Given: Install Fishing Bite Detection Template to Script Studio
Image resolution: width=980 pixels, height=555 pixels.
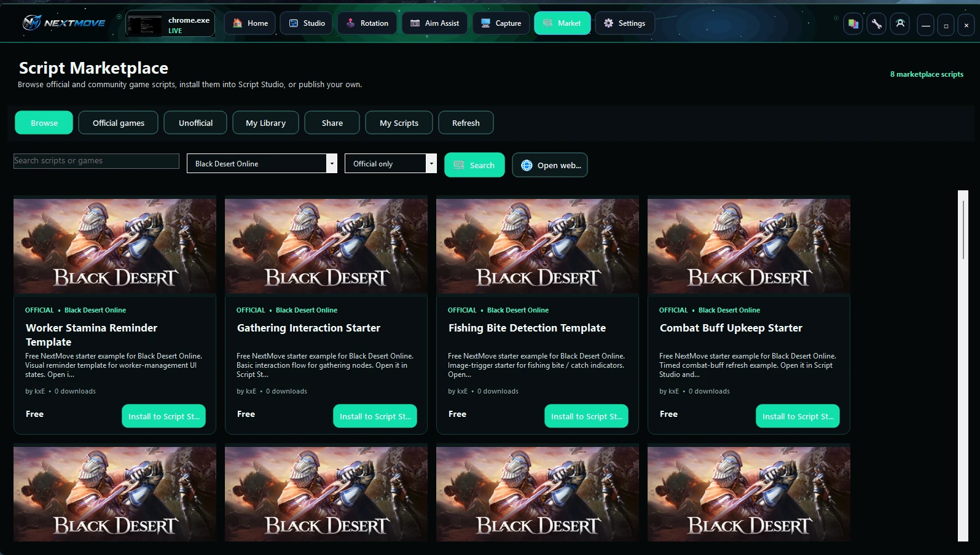Looking at the screenshot, I should (586, 416).
